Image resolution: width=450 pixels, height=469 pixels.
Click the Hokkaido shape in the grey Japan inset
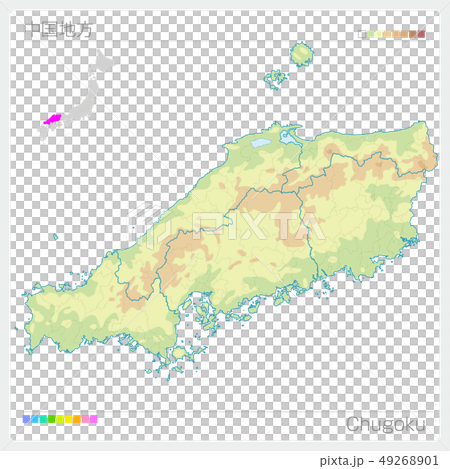(x=102, y=61)
